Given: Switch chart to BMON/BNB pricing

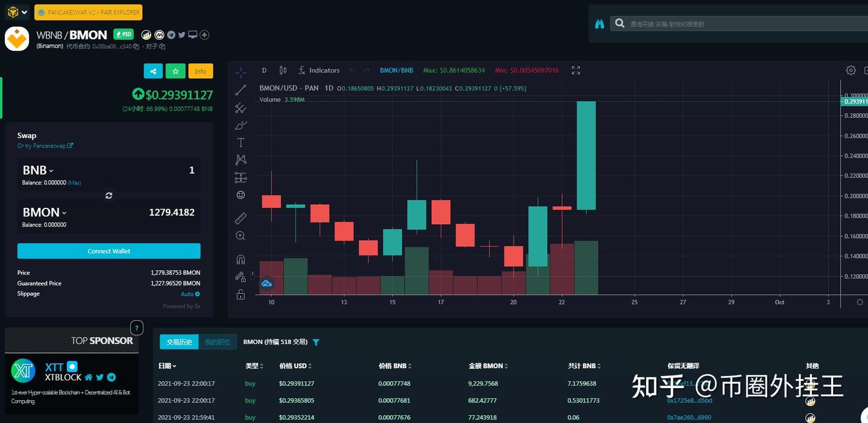Looking at the screenshot, I should pyautogui.click(x=397, y=70).
